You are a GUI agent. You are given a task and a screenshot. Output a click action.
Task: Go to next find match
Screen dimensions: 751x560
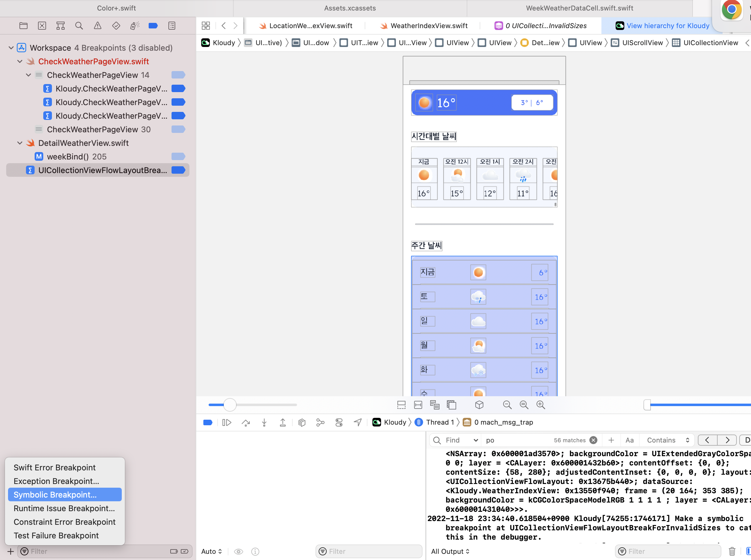coord(727,440)
